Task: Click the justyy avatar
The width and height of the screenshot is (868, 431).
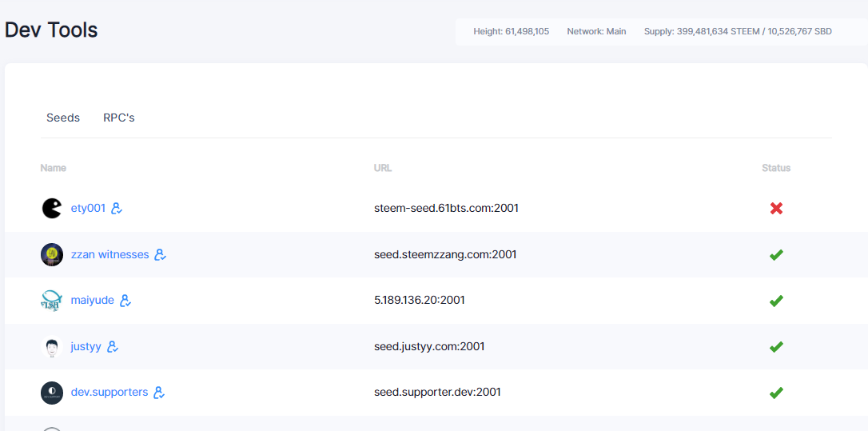Action: pos(52,347)
